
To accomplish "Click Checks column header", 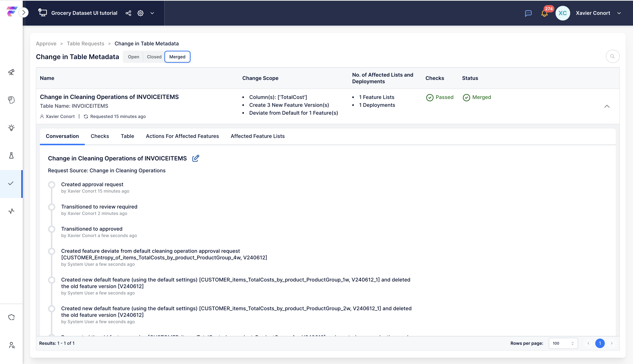I will pos(434,78).
